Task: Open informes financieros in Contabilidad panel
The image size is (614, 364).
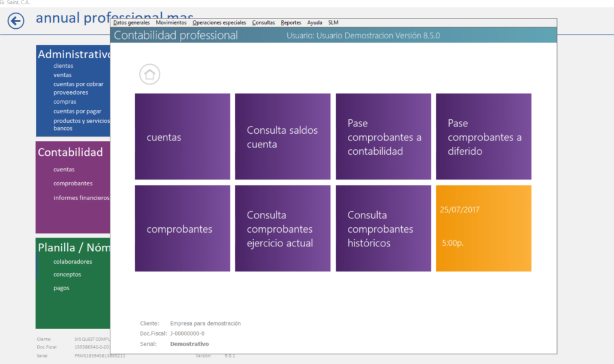Action: 81,197
